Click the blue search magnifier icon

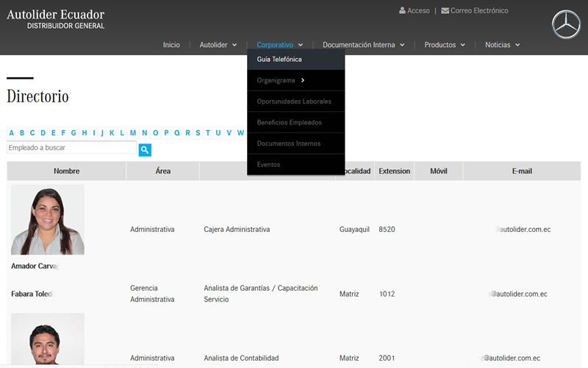[145, 149]
